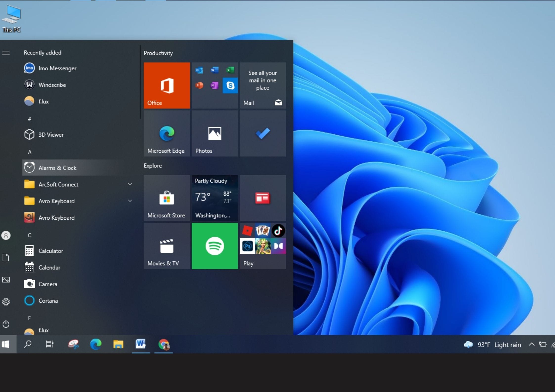The image size is (555, 392).
Task: Open the Mail tile
Action: 263,85
